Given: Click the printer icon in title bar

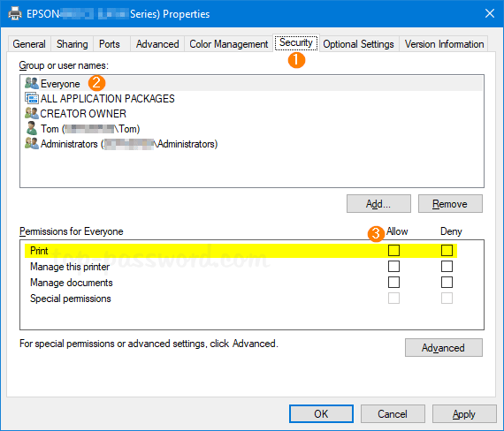Looking at the screenshot, I should 15,14.
